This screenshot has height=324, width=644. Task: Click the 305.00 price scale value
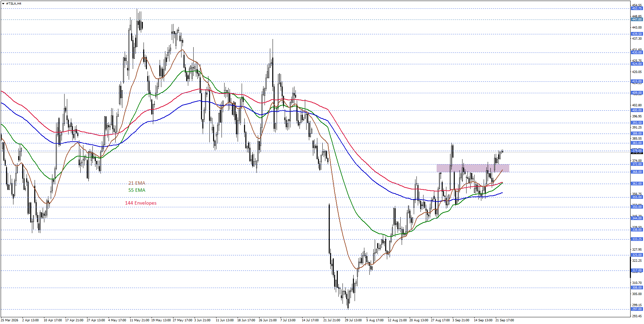637,294
